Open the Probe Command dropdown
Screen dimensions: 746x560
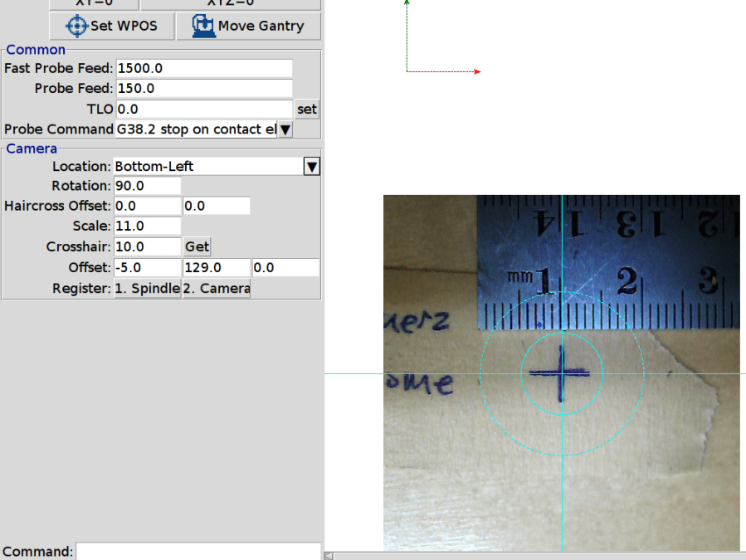(285, 129)
